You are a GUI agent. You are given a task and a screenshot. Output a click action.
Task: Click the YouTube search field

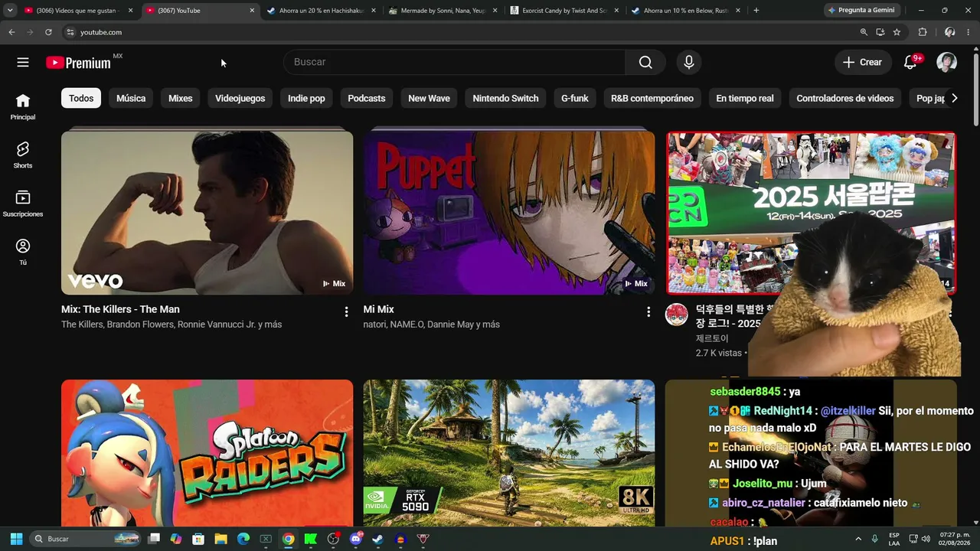click(x=455, y=62)
